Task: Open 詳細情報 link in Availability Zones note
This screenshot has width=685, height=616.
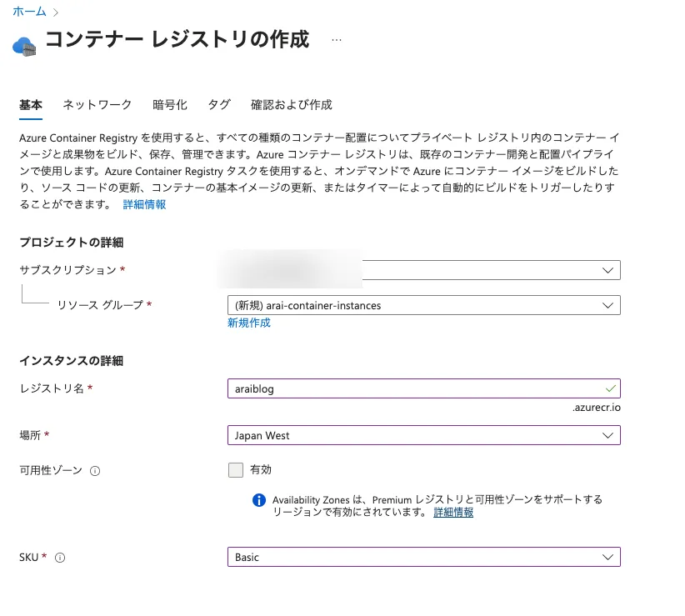Action: [x=453, y=513]
